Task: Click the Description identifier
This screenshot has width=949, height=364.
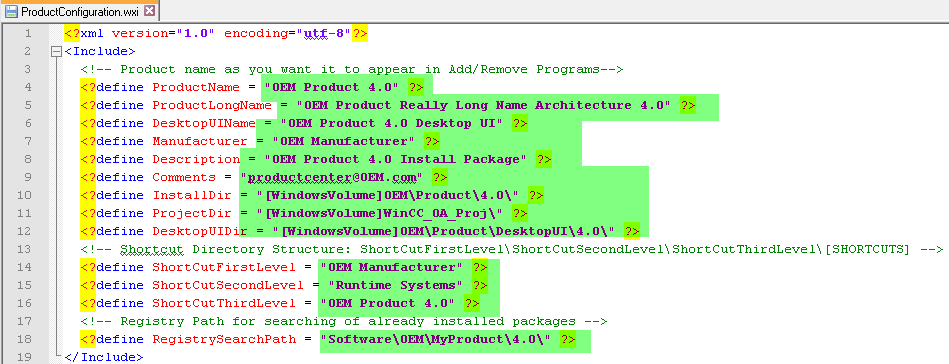Action: (x=196, y=159)
